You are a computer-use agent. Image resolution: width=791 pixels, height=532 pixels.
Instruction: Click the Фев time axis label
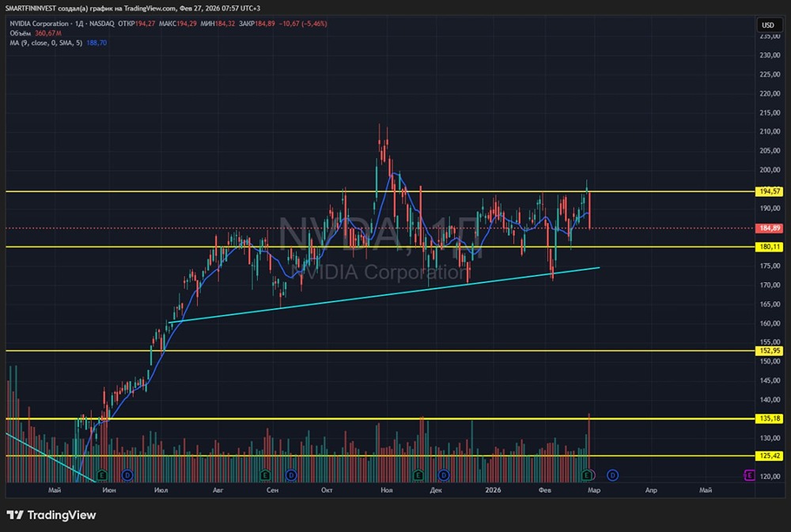(545, 490)
